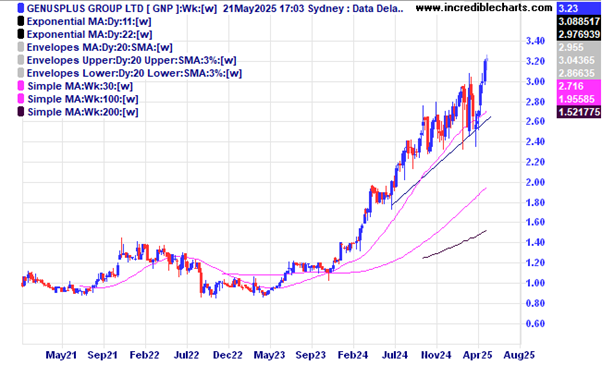Image resolution: width=602 pixels, height=365 pixels.
Task: Select the Exponential MA:Dy:22 legend label
Action: coord(89,35)
